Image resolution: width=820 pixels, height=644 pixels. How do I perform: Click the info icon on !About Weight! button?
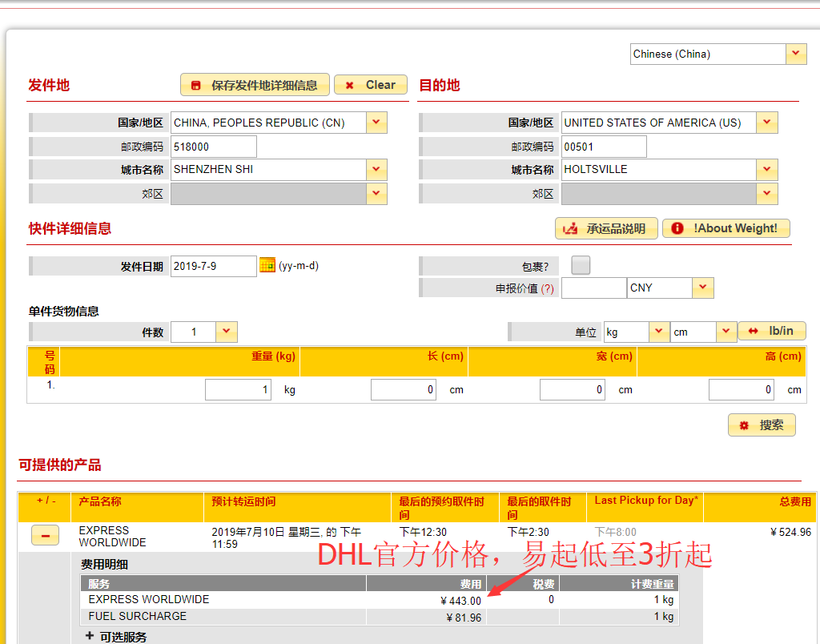click(x=677, y=228)
